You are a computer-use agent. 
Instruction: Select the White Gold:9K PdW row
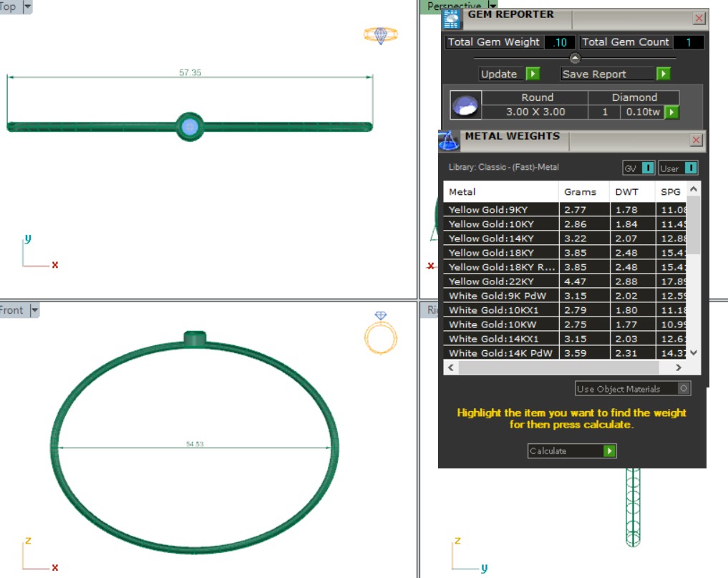[x=565, y=296]
